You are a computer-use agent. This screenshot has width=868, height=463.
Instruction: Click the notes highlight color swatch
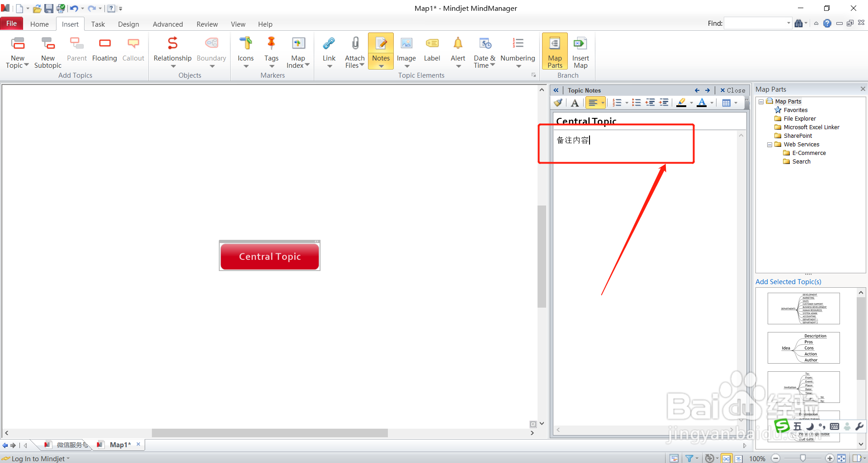682,103
